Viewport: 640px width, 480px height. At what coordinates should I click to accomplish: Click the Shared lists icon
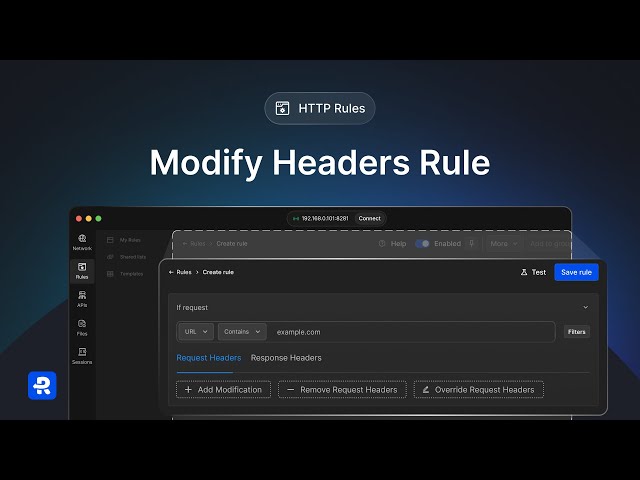click(110, 257)
